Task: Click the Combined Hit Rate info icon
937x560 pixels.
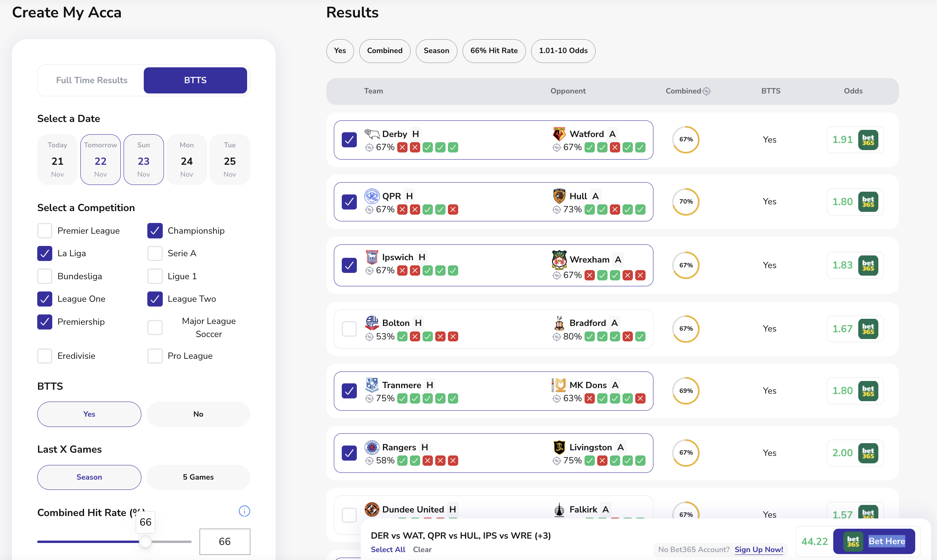Action: (244, 511)
